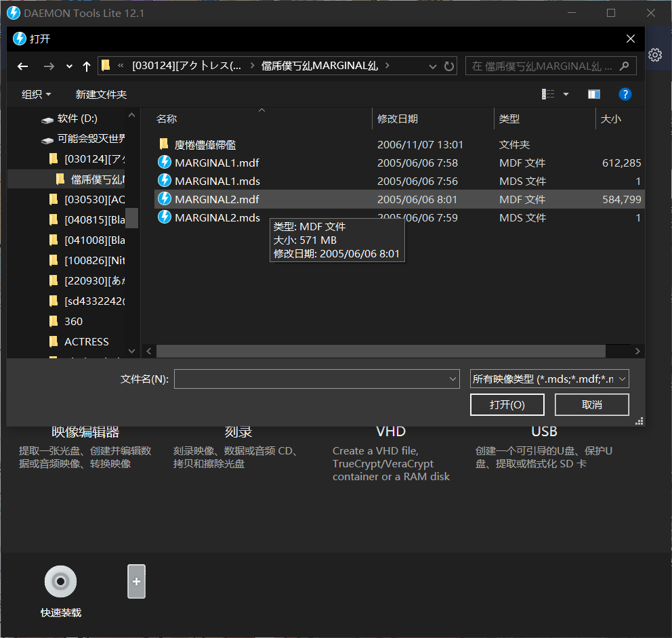Close the 打开 dialog
This screenshot has width=672, height=638.
click(x=631, y=39)
